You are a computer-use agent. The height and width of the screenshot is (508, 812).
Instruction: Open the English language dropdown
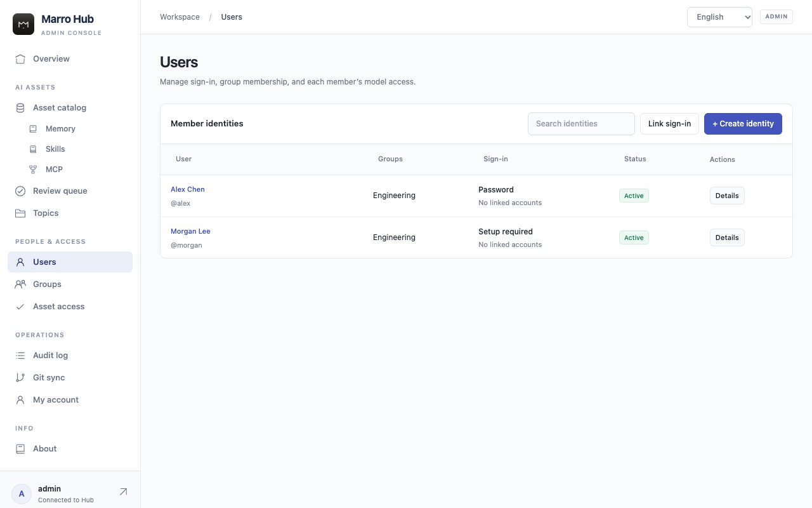(719, 17)
